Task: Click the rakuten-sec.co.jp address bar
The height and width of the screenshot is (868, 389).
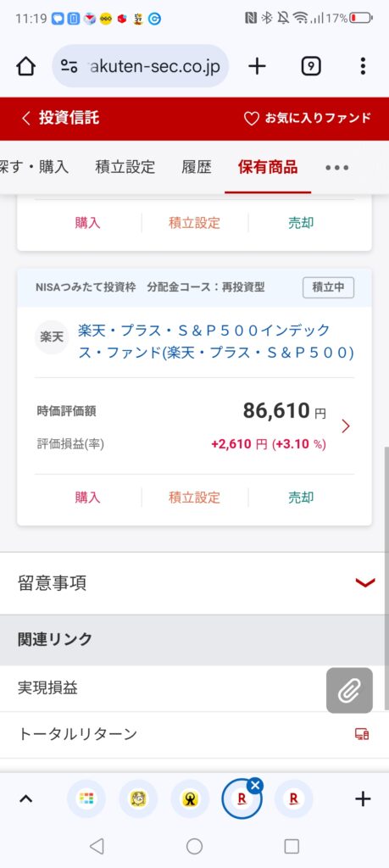Action: click(x=141, y=66)
